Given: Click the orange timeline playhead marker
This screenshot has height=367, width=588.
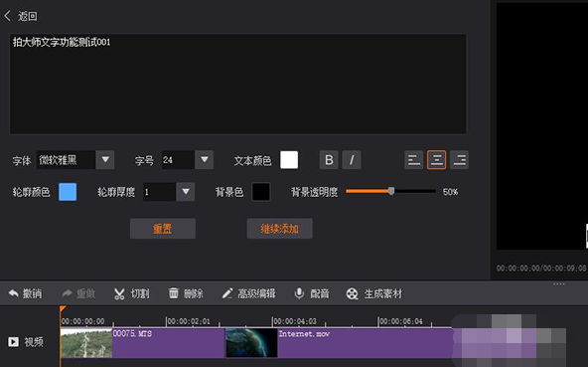Looking at the screenshot, I should 63,309.
